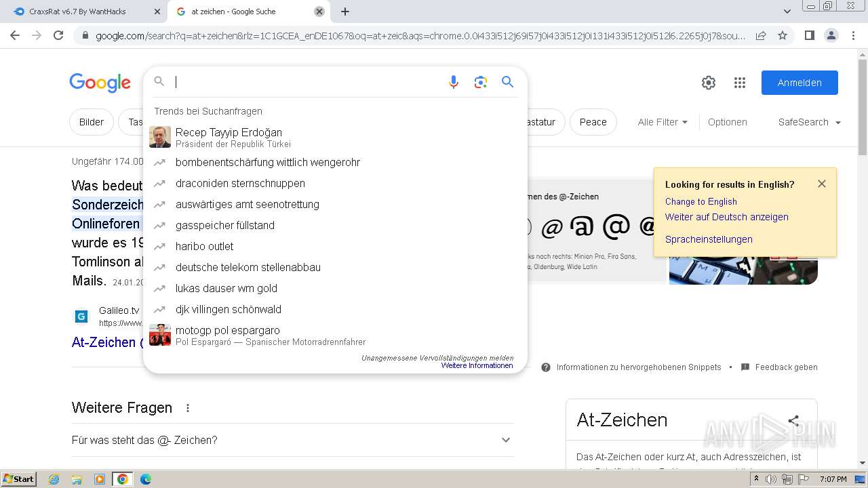Select suggestion deutsche telekom stellenabbau
Viewport: 868px width, 488px height.
tap(335, 267)
